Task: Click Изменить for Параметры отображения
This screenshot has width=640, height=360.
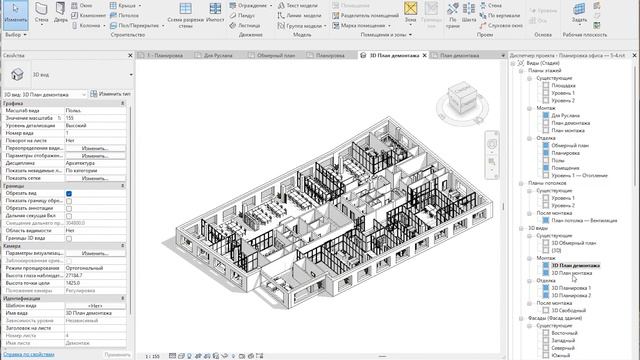Action: [95, 156]
